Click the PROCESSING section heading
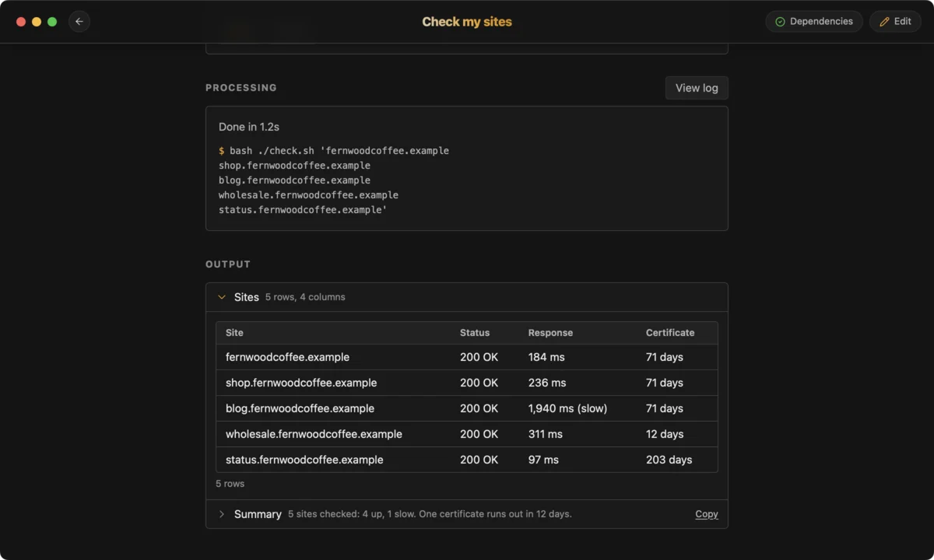The height and width of the screenshot is (560, 934). [x=241, y=88]
